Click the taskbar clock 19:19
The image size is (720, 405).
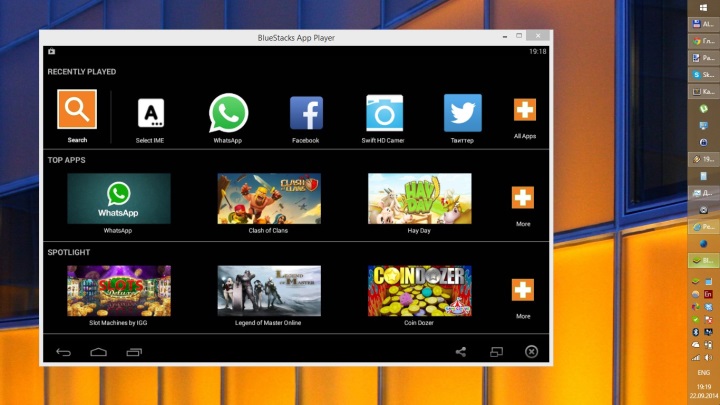pyautogui.click(x=703, y=387)
